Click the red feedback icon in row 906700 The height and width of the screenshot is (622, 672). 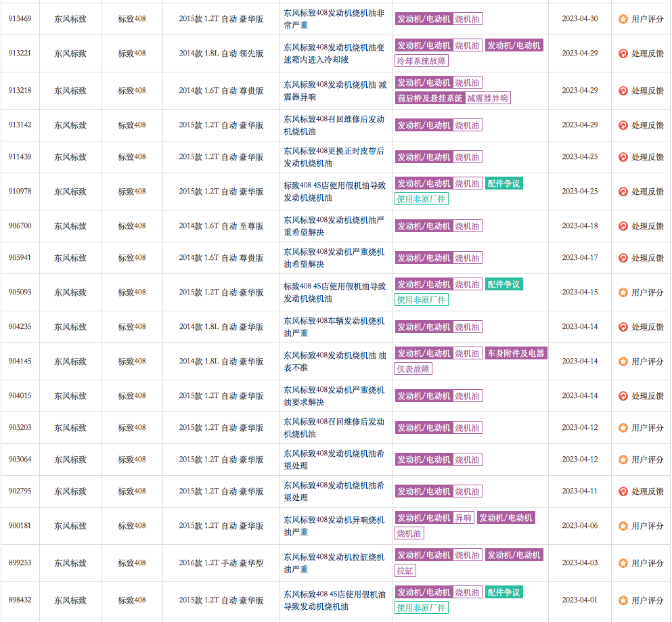(x=623, y=226)
